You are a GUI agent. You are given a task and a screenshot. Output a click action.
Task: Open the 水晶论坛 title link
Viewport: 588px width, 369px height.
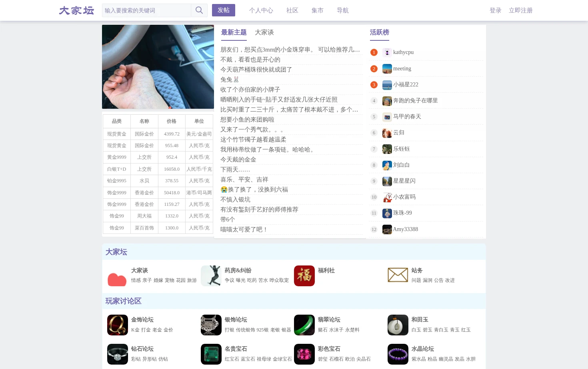click(423, 349)
